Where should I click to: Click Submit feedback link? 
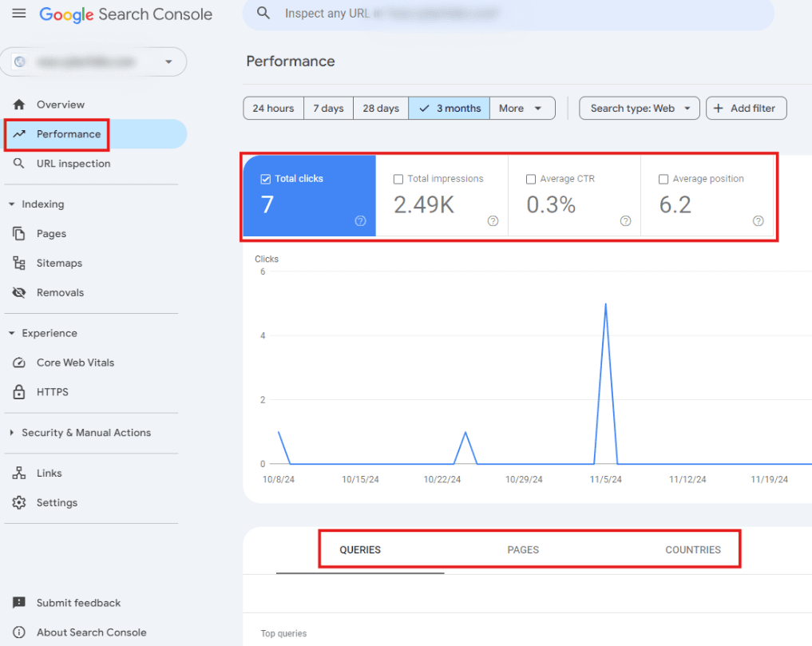(x=78, y=603)
